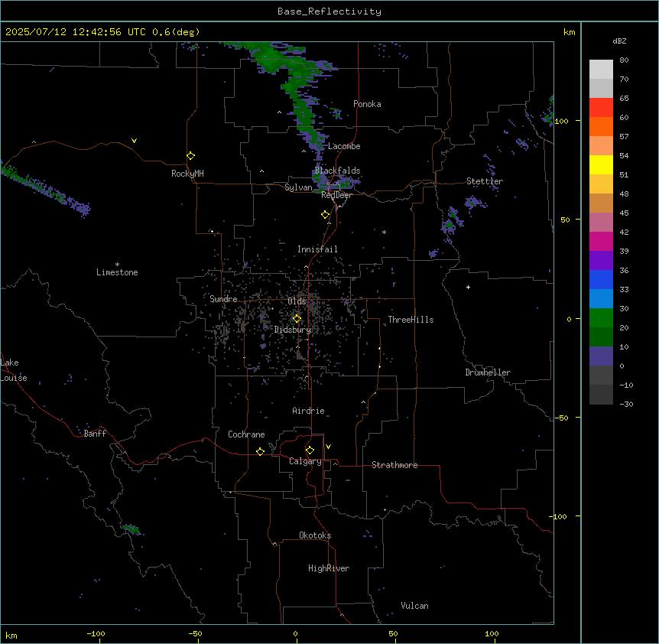659x644 pixels.
Task: Click the HighRiver label
Action: coord(329,568)
